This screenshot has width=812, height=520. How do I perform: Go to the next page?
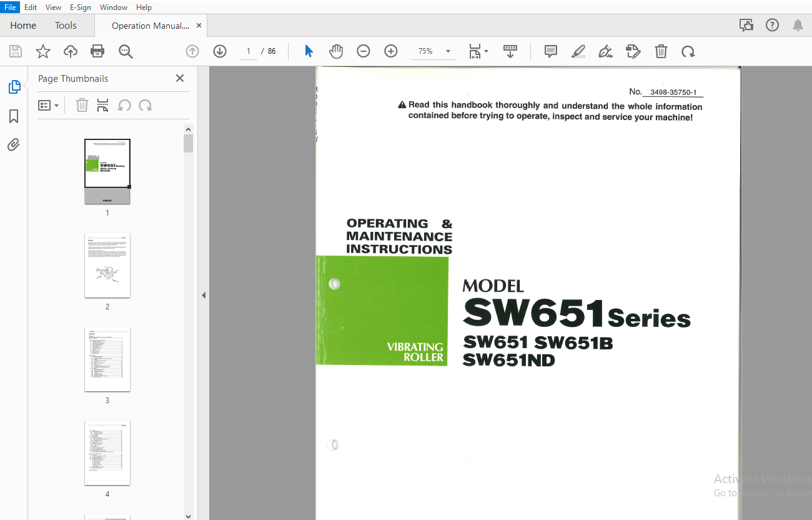(220, 51)
